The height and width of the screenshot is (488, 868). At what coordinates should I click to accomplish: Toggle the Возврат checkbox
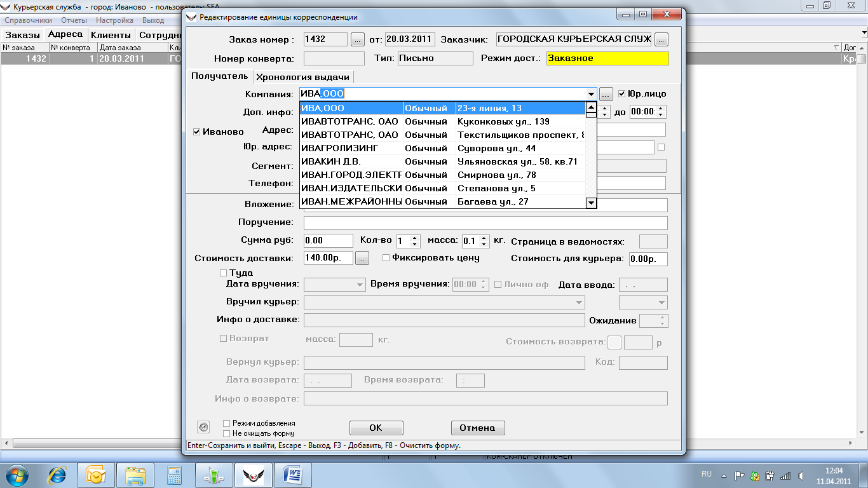(223, 339)
